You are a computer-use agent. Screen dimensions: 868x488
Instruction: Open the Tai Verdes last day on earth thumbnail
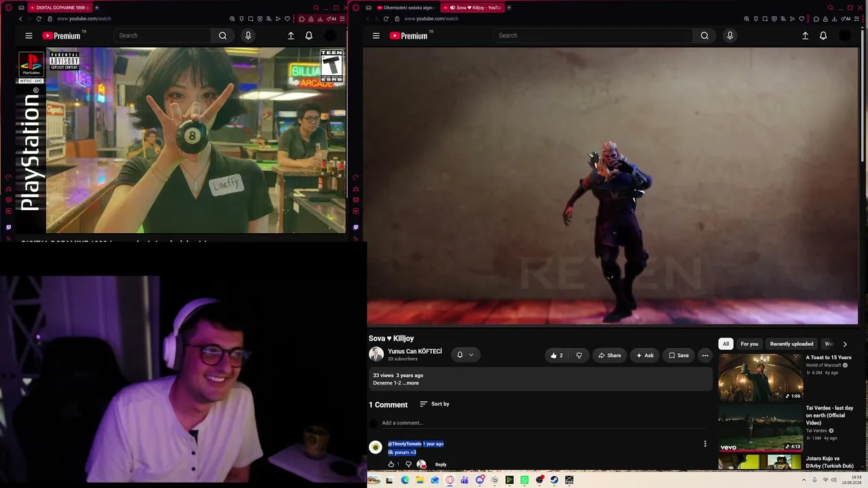[x=760, y=428]
